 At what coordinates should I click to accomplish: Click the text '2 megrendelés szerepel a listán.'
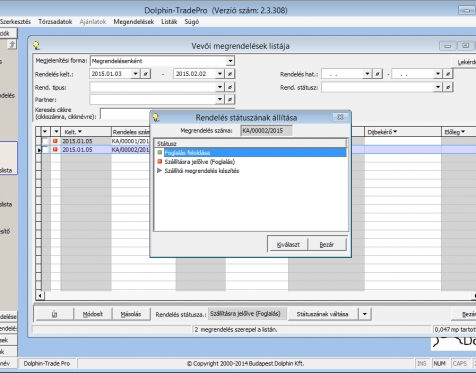tap(236, 329)
